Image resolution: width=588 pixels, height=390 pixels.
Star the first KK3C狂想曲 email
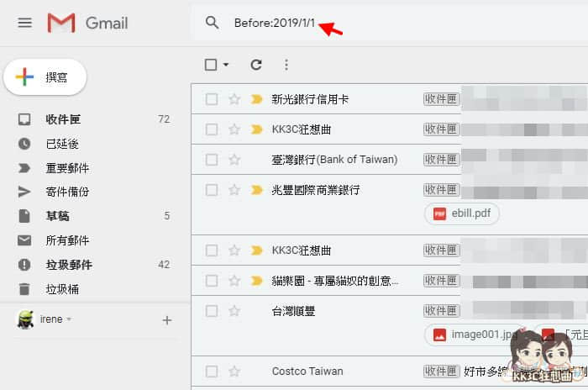(234, 129)
